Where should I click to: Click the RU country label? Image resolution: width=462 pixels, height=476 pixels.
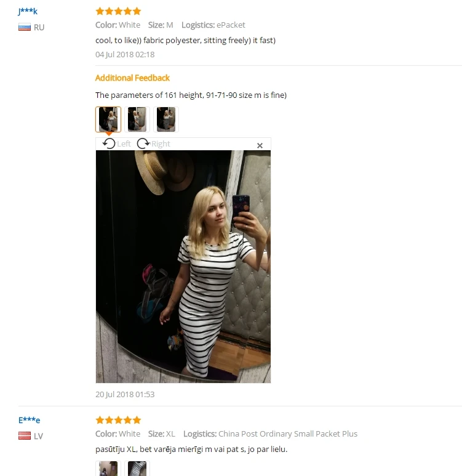coord(39,28)
